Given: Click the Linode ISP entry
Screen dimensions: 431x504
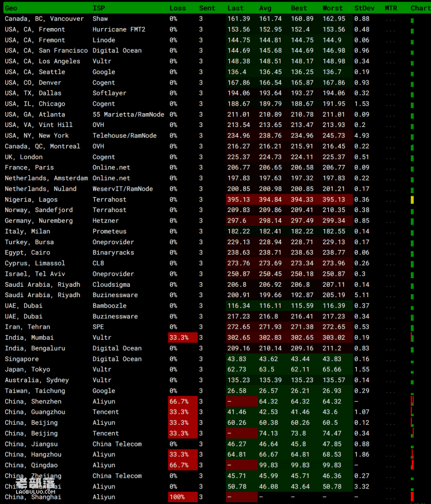Looking at the screenshot, I should coord(104,40).
